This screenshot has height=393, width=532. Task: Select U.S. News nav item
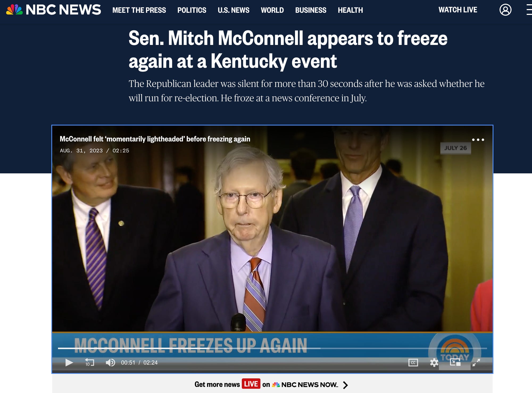click(234, 10)
